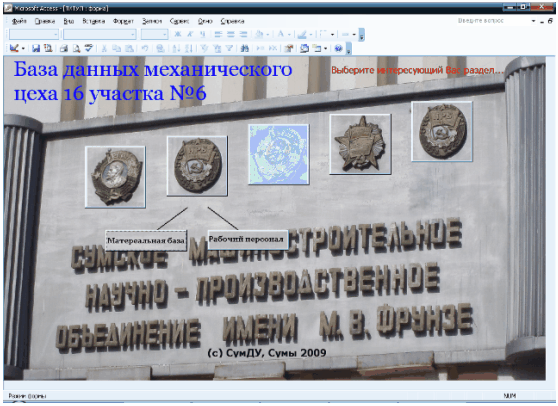Open the Окно menu
Viewport: 558px width, 406px height.
[205, 21]
